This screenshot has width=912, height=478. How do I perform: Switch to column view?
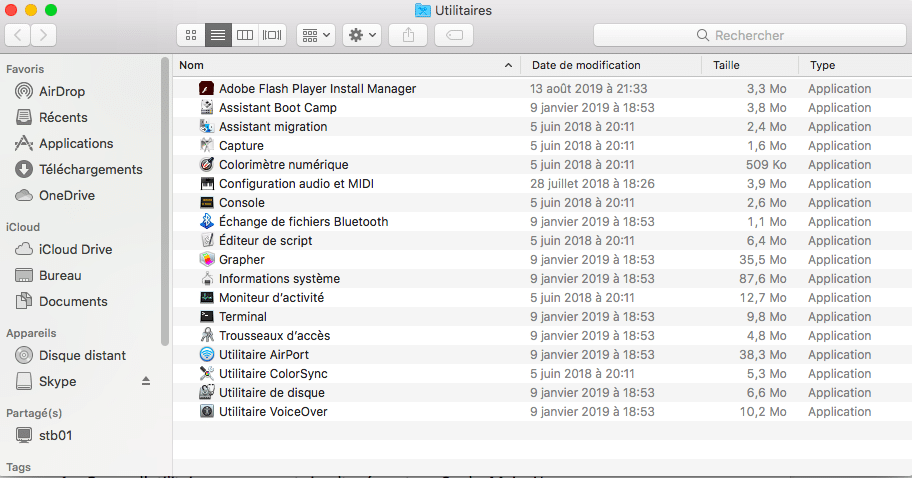245,35
